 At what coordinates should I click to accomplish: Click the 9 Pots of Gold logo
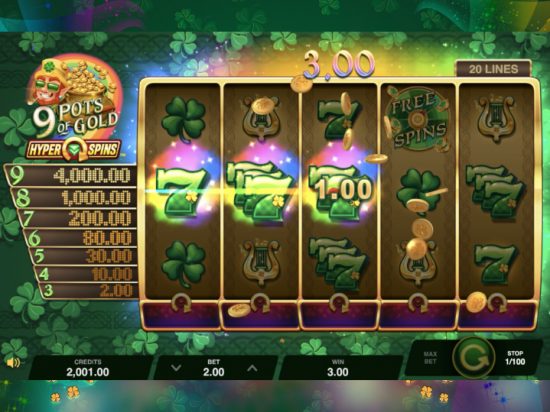pos(75,96)
